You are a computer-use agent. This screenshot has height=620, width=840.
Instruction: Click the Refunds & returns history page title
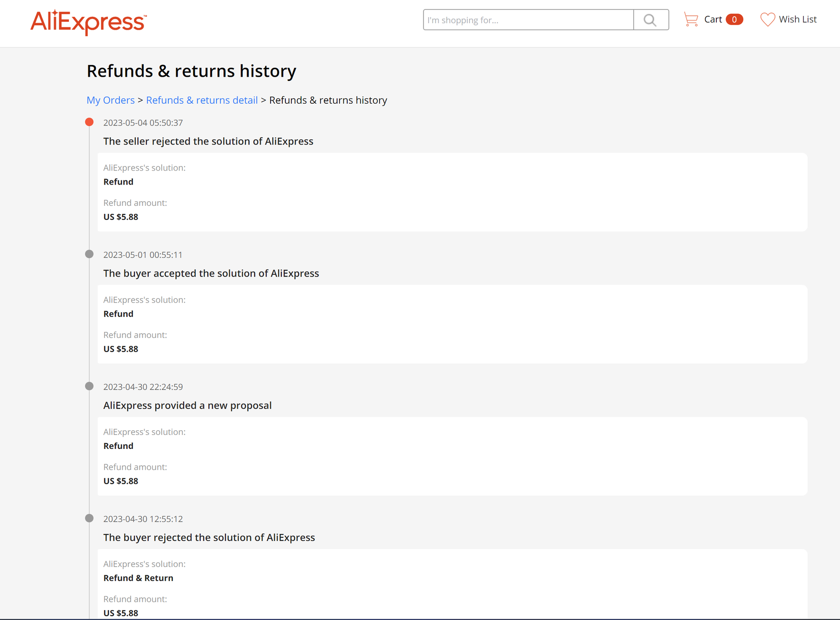click(x=192, y=71)
